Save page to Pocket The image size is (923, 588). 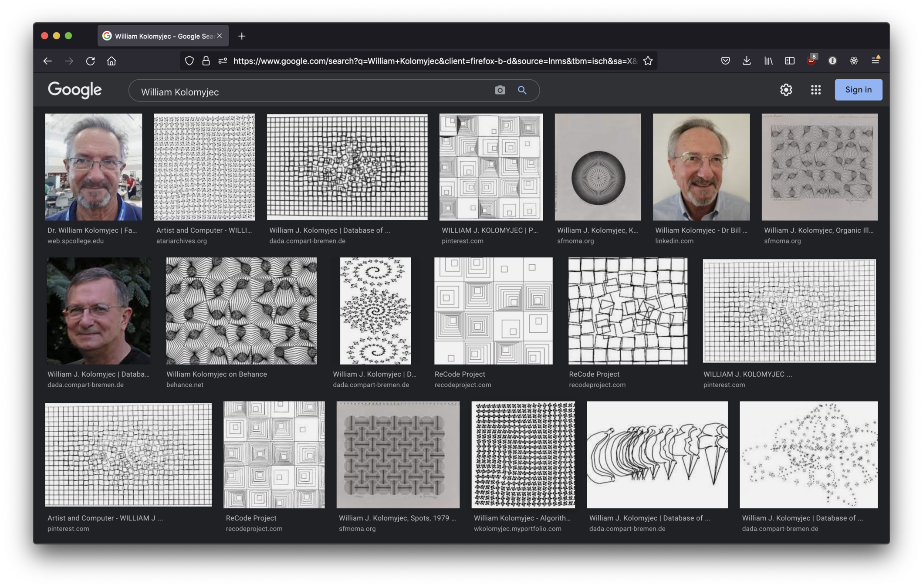725,61
